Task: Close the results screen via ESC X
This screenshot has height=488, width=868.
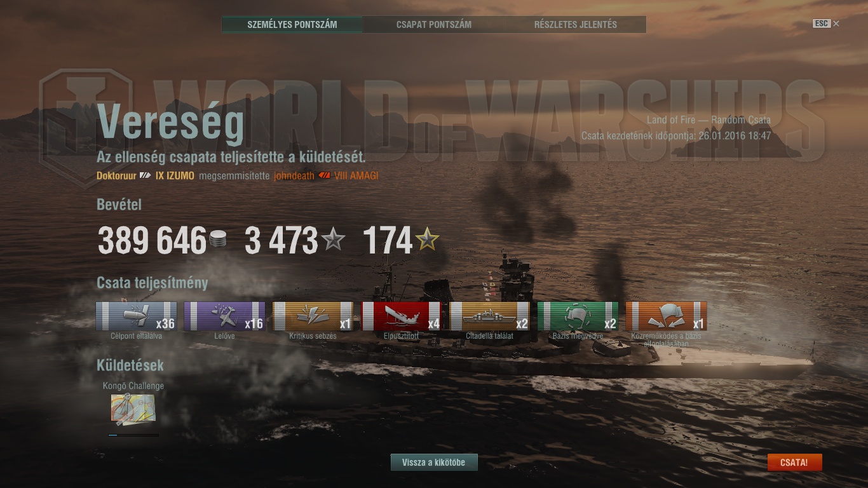Action: (826, 24)
